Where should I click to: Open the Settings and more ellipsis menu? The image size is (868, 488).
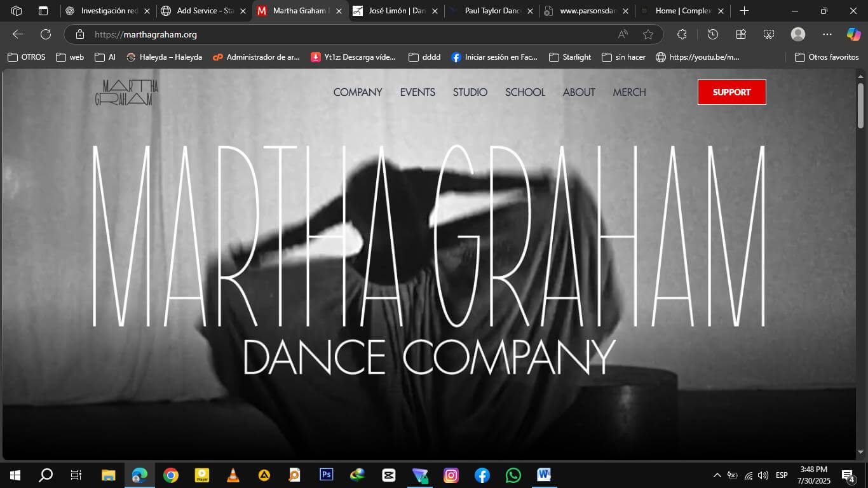point(827,34)
